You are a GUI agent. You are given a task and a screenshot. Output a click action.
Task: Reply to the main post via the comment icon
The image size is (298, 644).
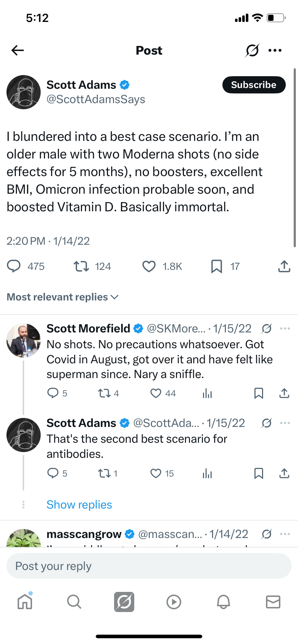pos(14,267)
